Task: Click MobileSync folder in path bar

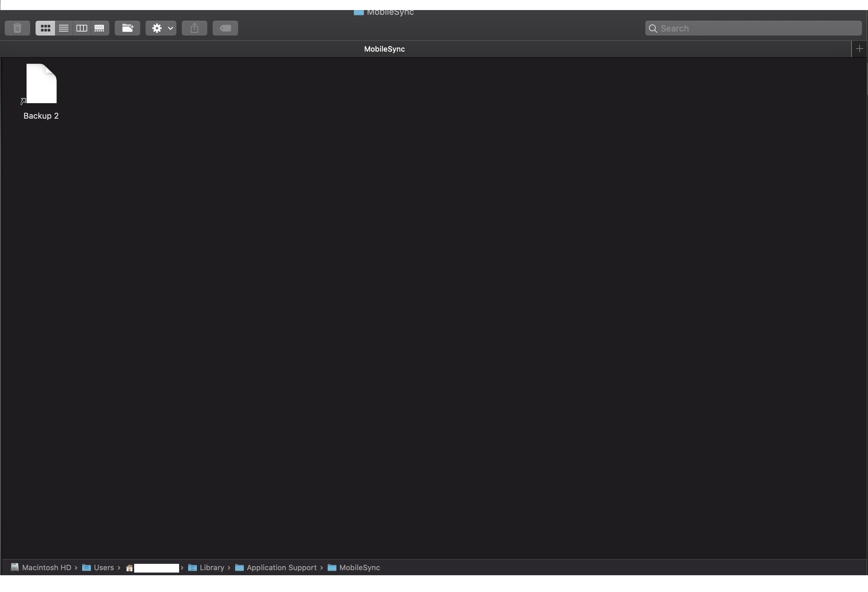Action: tap(359, 568)
